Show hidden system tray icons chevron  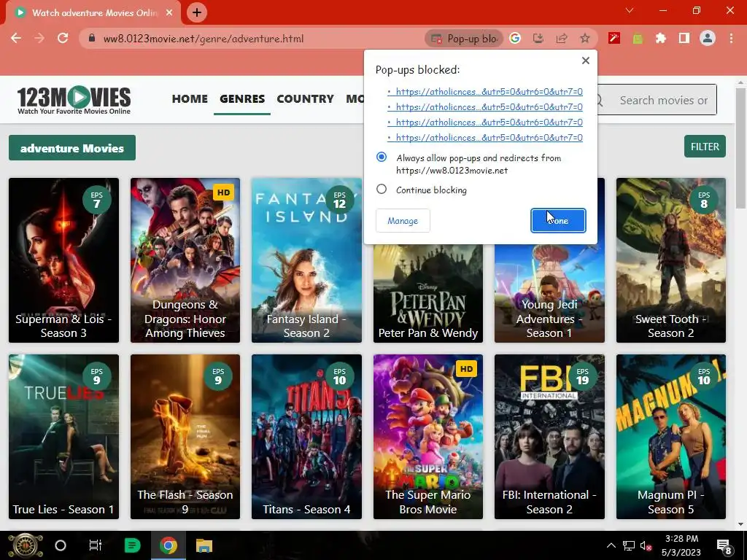coord(611,545)
